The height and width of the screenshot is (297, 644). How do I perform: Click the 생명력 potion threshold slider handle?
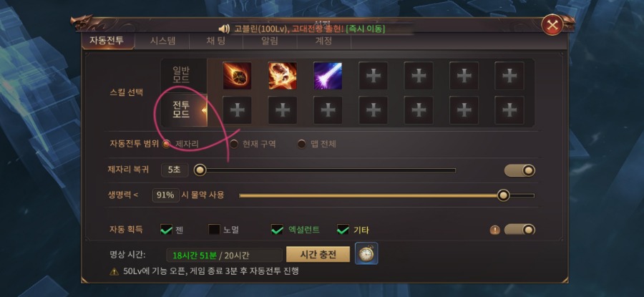[503, 195]
